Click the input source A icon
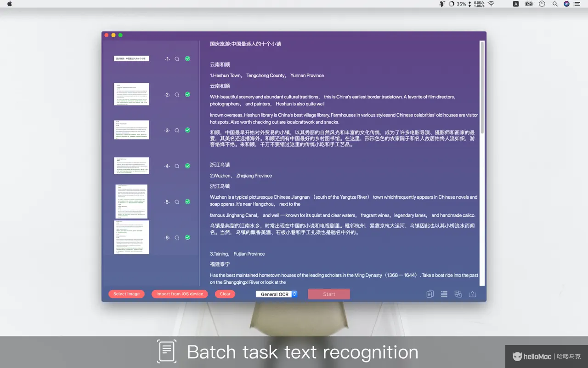This screenshot has width=588, height=368. click(x=516, y=4)
